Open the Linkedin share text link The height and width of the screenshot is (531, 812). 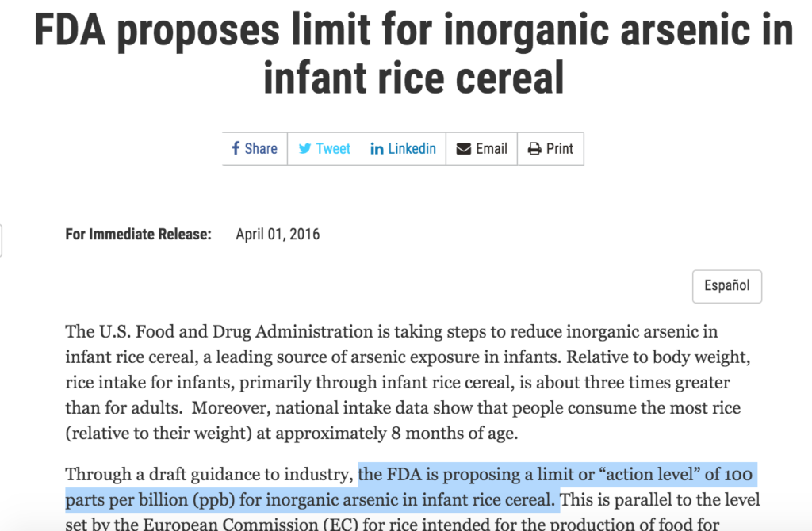pyautogui.click(x=412, y=149)
